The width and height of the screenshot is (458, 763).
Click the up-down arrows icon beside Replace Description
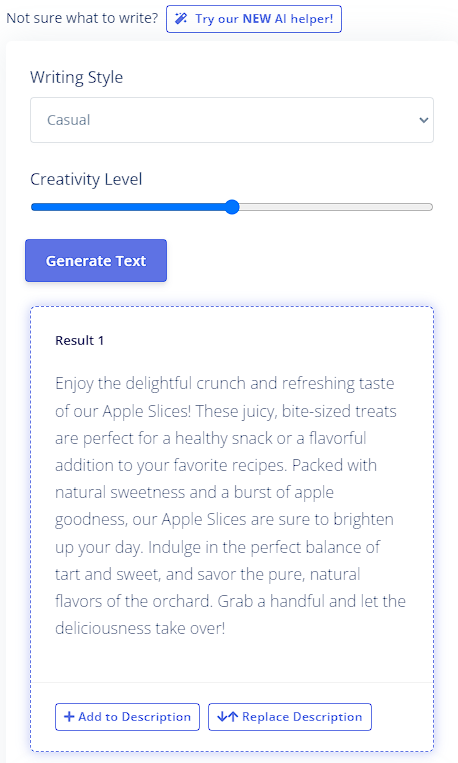click(227, 717)
